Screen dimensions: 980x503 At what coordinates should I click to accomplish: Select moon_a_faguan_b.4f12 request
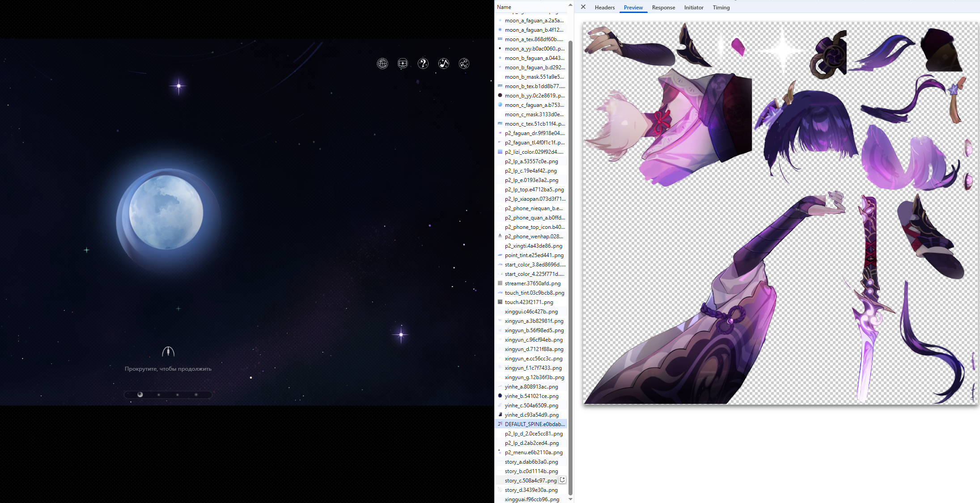tap(531, 30)
